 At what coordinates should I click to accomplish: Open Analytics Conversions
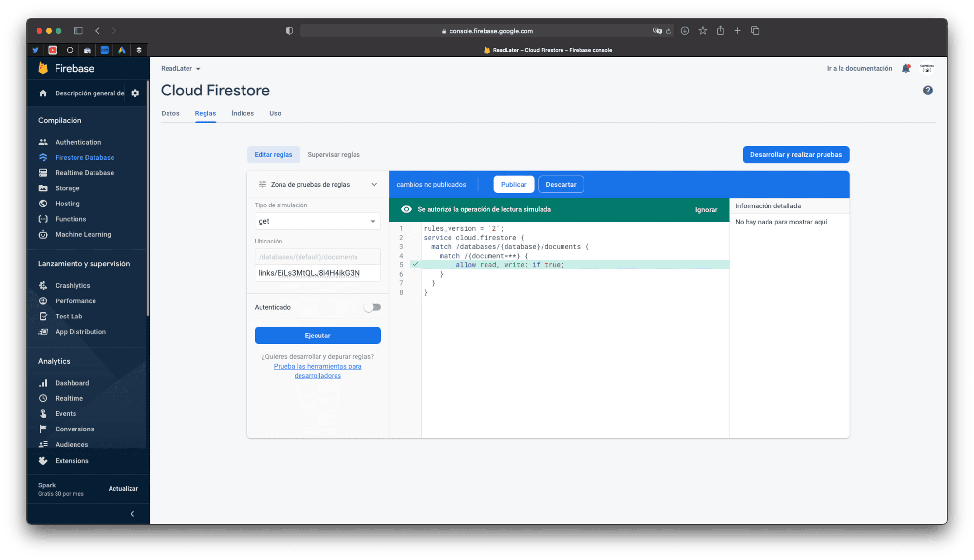75,429
